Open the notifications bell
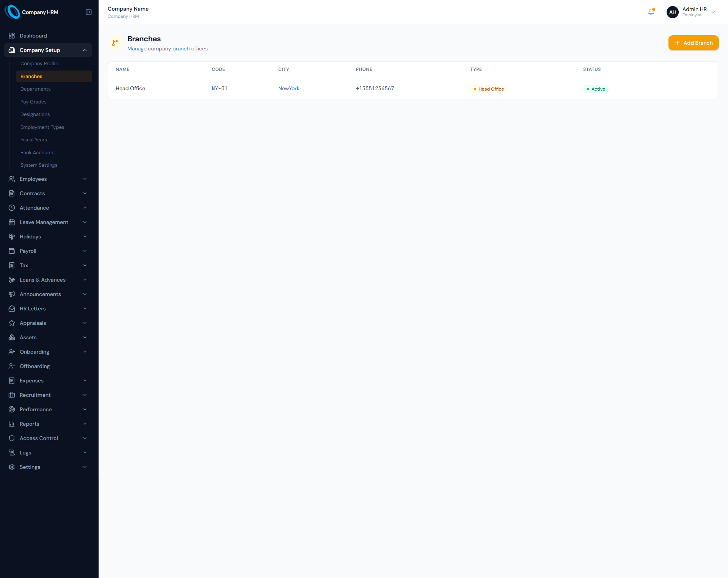This screenshot has height=578, width=728. 651,12
